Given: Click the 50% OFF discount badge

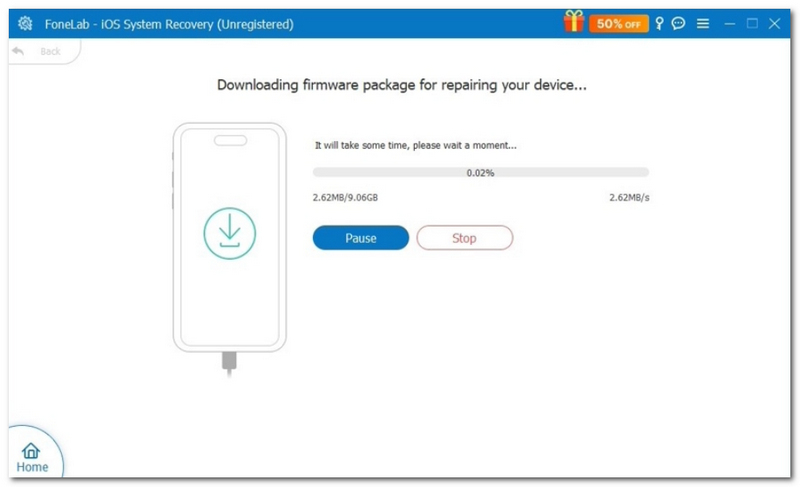Looking at the screenshot, I should pos(618,23).
